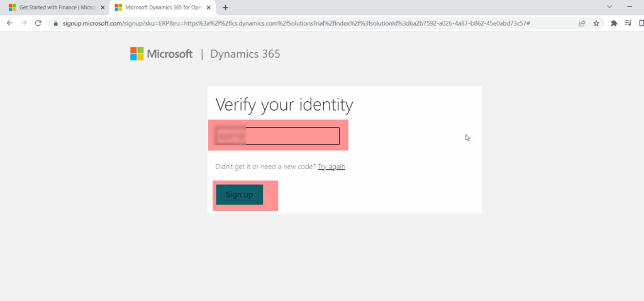
Task: Close the Get Started with Finance tab
Action: tap(103, 8)
